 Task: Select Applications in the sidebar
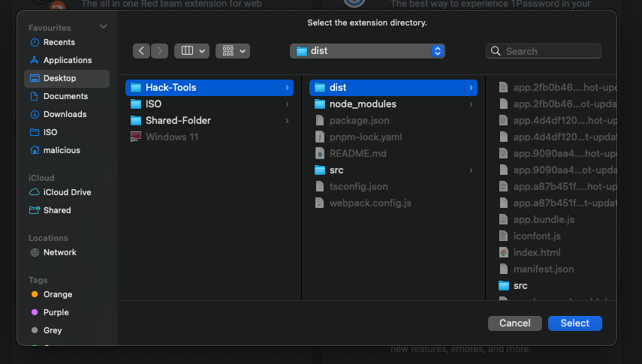point(68,60)
